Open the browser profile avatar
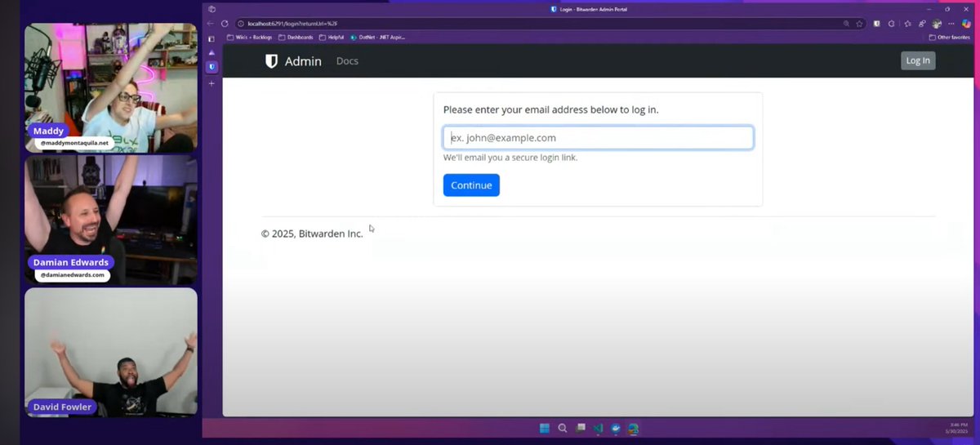 click(x=937, y=24)
